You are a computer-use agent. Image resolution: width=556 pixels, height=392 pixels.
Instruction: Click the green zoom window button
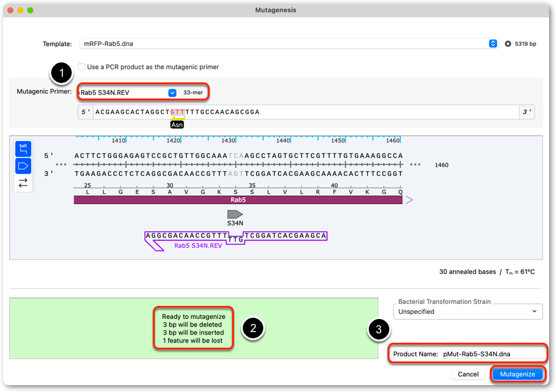coord(31,10)
